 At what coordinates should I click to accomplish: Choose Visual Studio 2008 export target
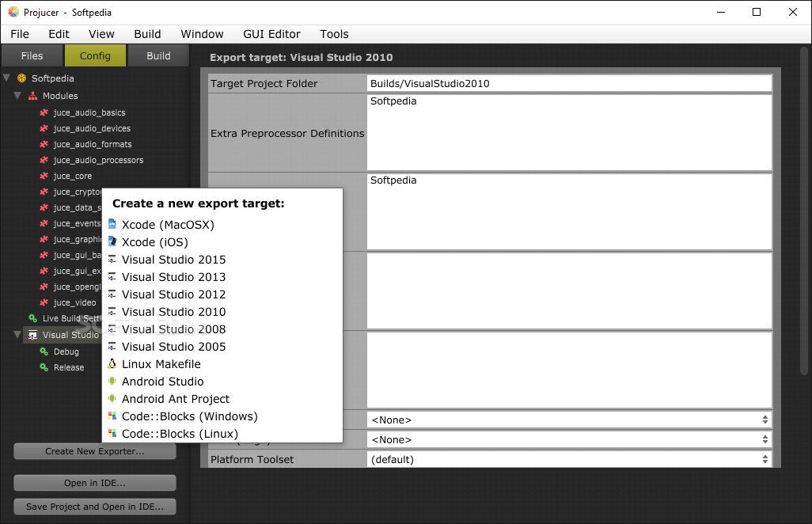point(222,329)
